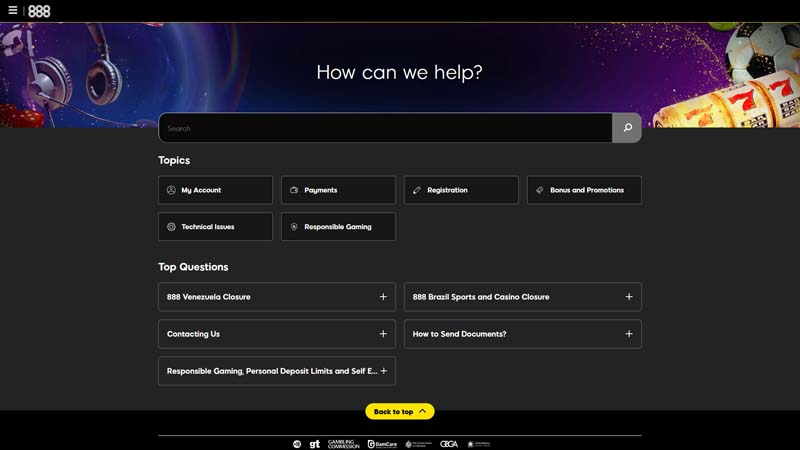Click the GamCare footer logo
Screen dimensions: 800x450
(382, 443)
